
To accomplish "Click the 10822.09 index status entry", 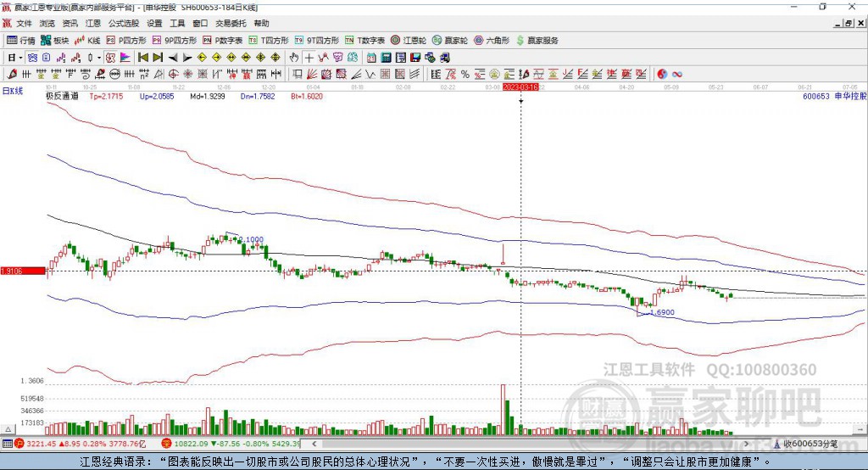I will [x=231, y=444].
